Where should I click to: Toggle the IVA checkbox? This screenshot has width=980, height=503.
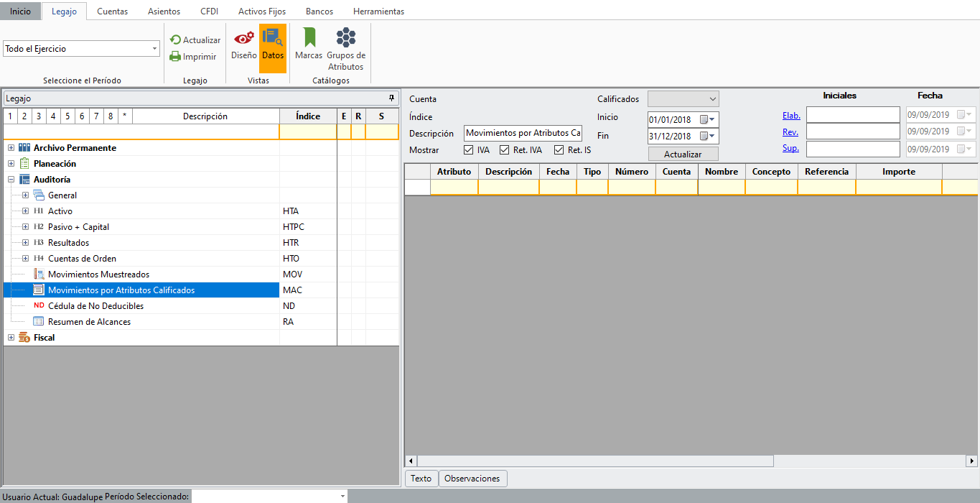tap(469, 150)
